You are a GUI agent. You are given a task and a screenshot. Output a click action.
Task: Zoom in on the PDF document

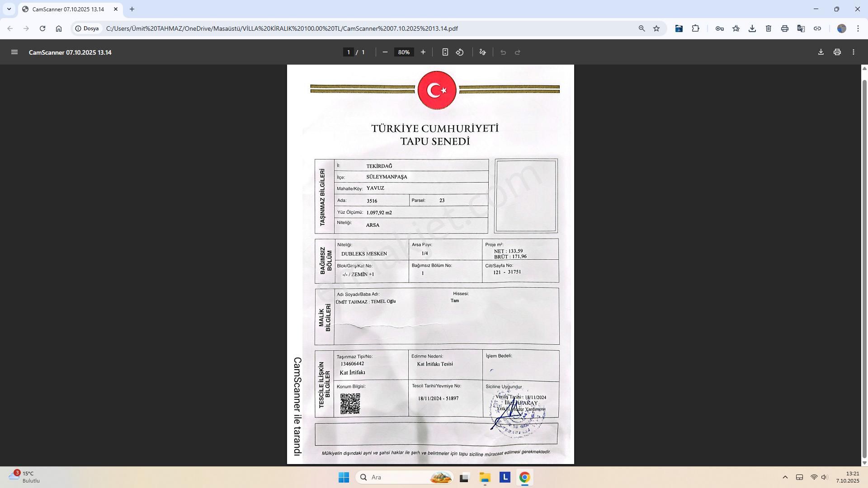coord(423,52)
